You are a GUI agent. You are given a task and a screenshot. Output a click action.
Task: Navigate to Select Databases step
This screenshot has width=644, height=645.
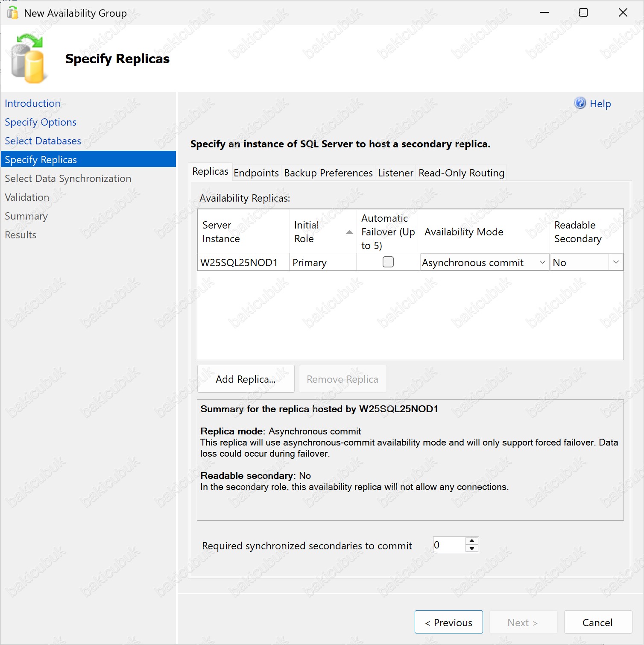[x=43, y=141]
